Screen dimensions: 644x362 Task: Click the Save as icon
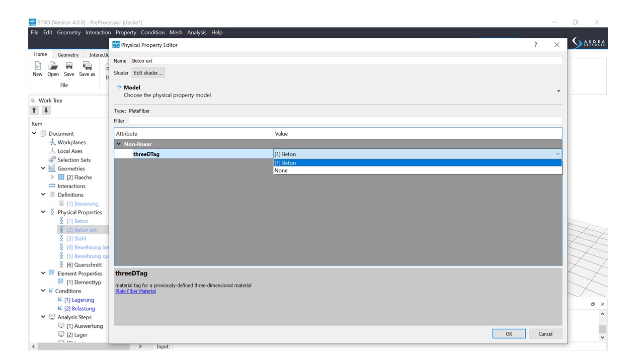[87, 66]
